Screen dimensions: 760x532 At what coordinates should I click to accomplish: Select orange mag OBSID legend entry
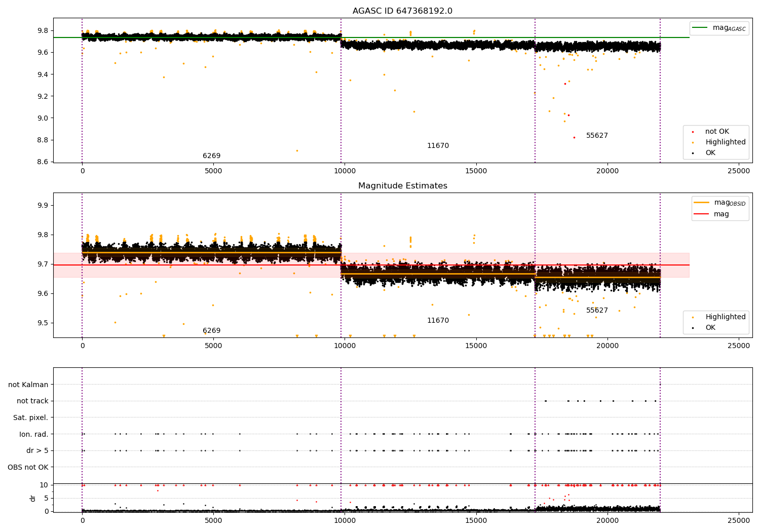(719, 203)
